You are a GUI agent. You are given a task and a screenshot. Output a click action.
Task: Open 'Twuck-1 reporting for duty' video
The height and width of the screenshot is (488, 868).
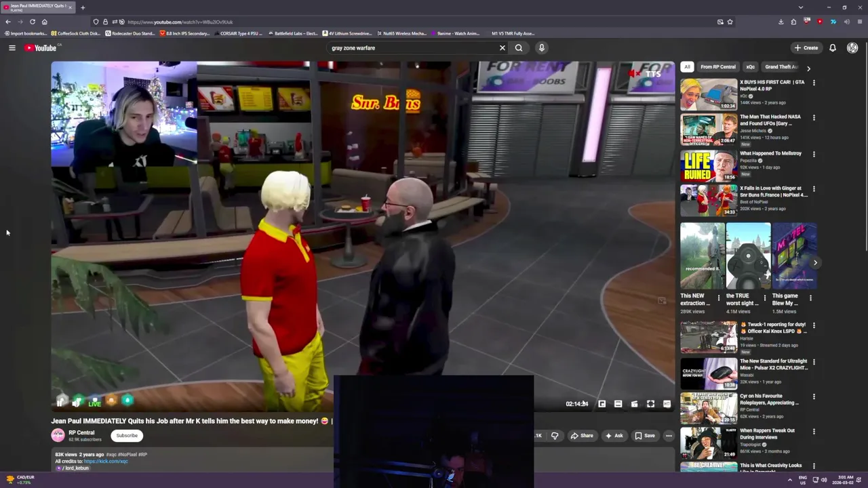click(x=709, y=336)
